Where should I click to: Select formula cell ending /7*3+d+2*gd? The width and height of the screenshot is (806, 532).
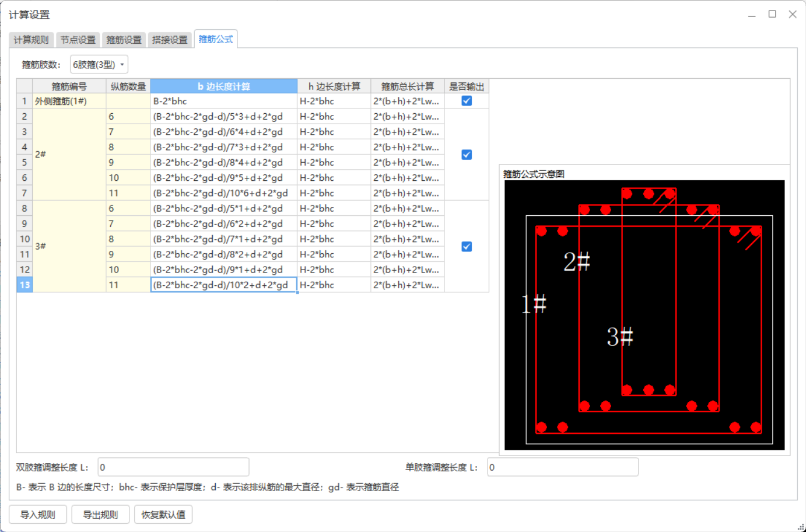click(x=224, y=147)
